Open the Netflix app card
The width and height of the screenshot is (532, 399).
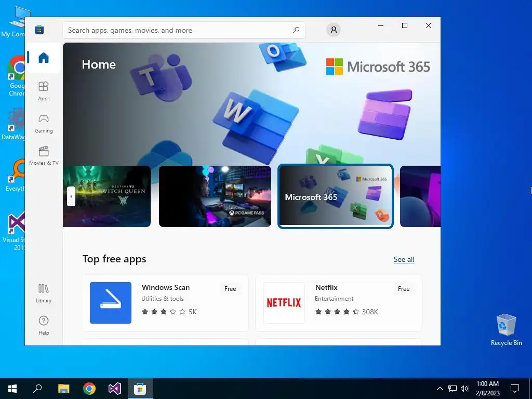[x=338, y=303]
